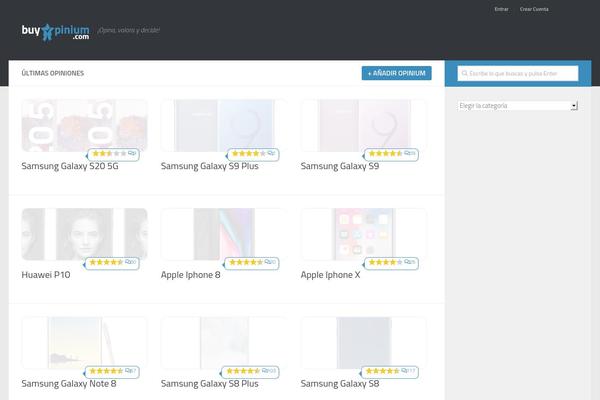Click star rating badge of Galaxy S8 Plus
This screenshot has height=400, width=600.
(x=250, y=372)
